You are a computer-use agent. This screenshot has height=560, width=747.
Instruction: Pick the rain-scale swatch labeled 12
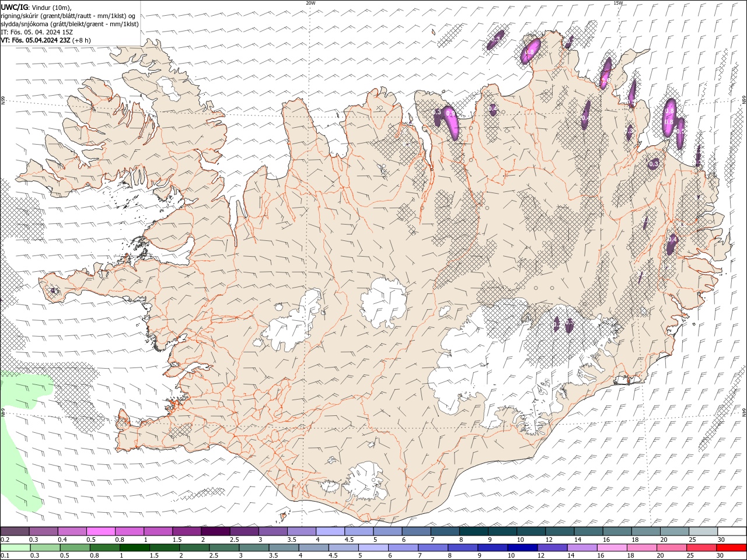552,548
